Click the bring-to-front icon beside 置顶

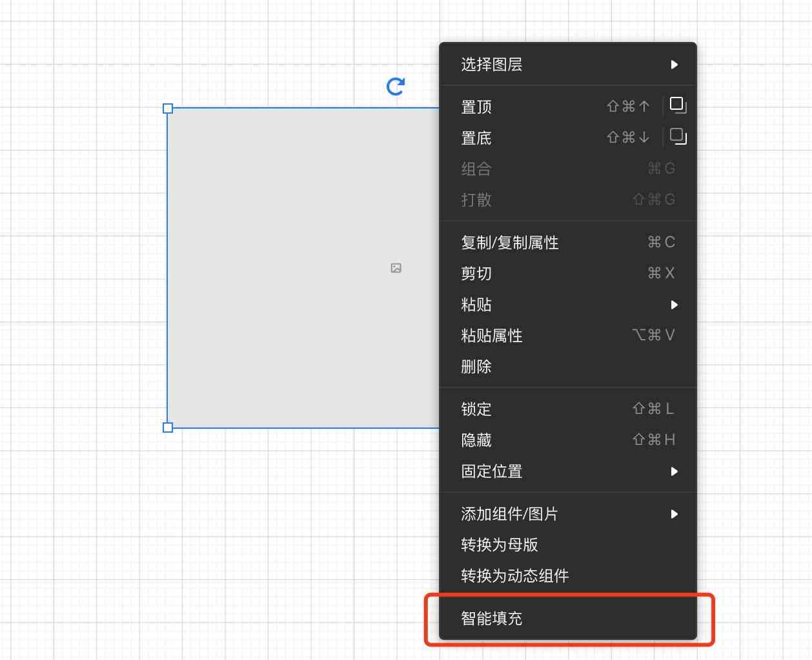678,105
